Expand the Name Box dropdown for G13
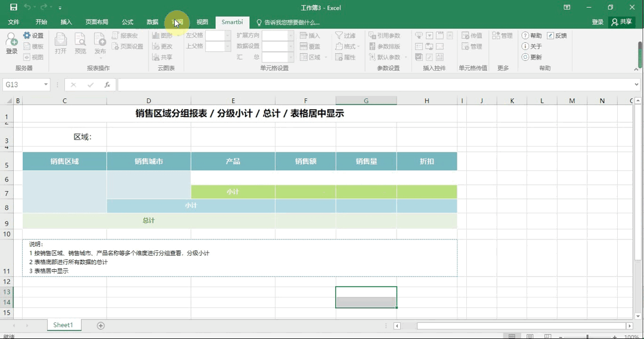 pos(46,85)
